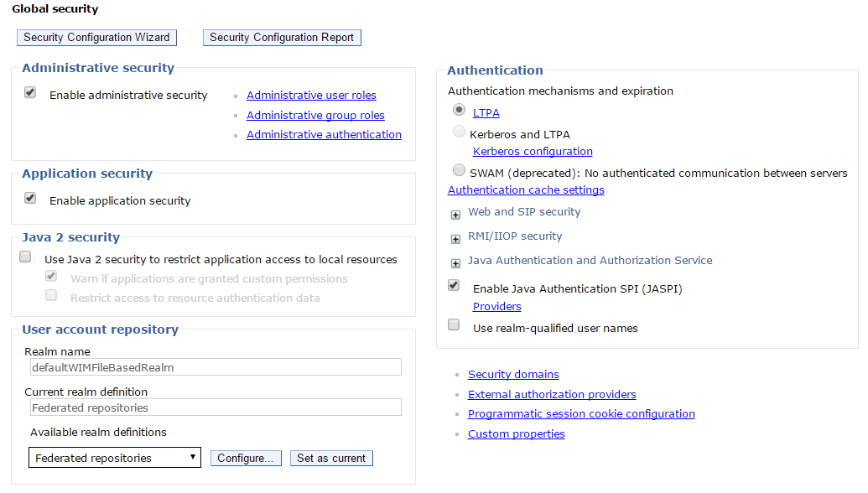Launch the Security Configuration Wizard

[x=97, y=38]
